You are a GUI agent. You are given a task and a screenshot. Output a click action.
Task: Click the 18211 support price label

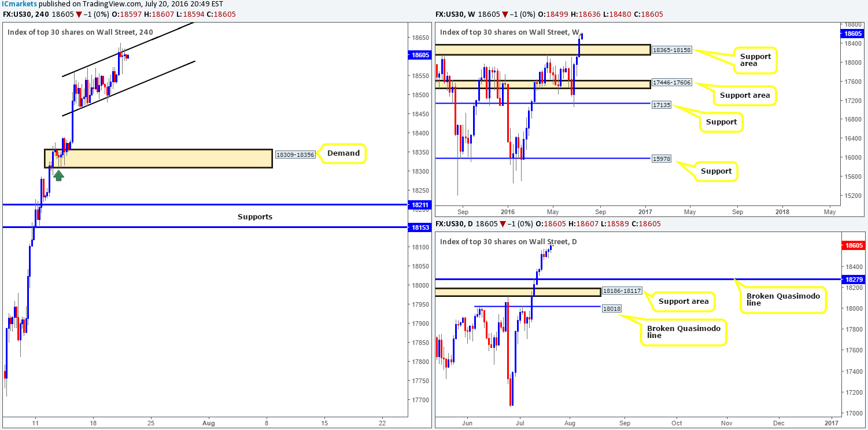420,205
